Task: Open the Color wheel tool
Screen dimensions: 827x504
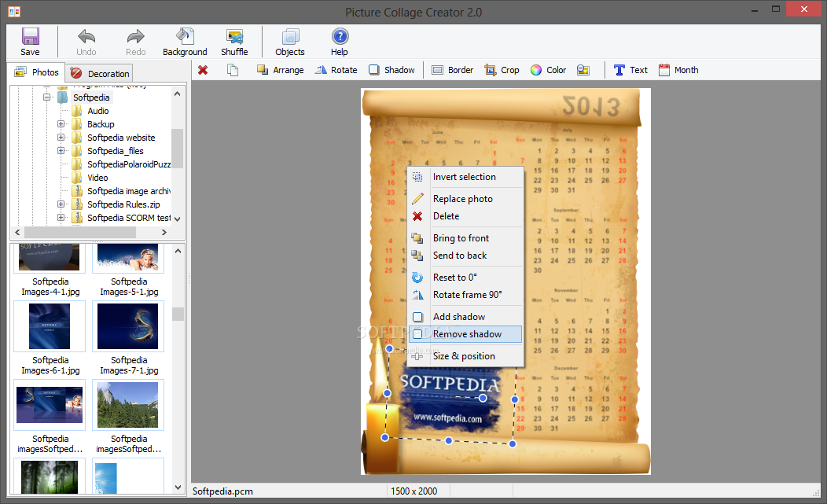Action: pos(548,70)
